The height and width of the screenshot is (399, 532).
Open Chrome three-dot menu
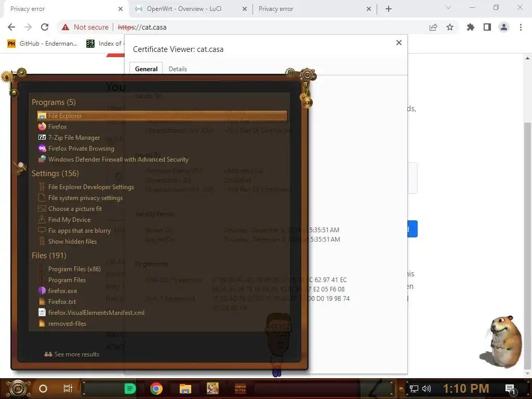point(521,27)
